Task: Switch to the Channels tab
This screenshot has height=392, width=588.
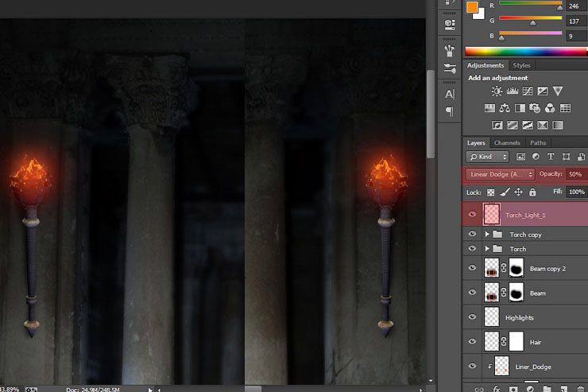Action: pos(507,143)
